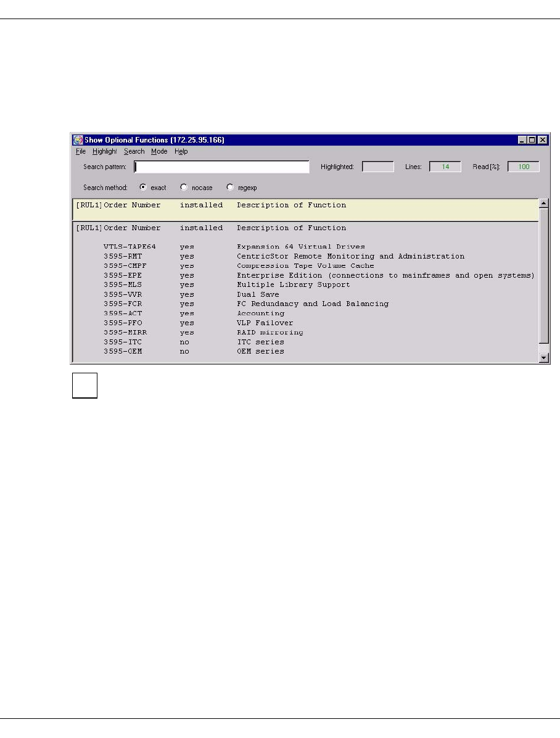
Task: Click the window title bar app icon
Action: [78, 140]
